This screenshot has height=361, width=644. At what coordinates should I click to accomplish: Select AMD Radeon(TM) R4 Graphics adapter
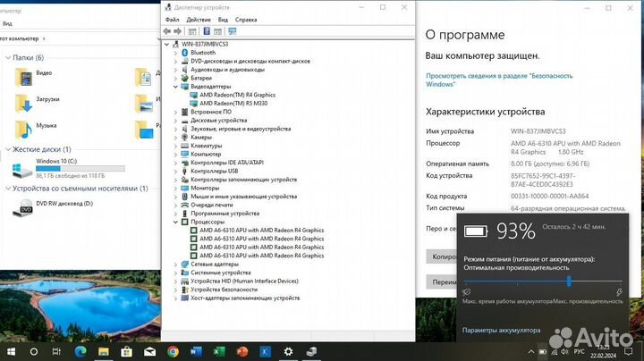click(x=237, y=95)
